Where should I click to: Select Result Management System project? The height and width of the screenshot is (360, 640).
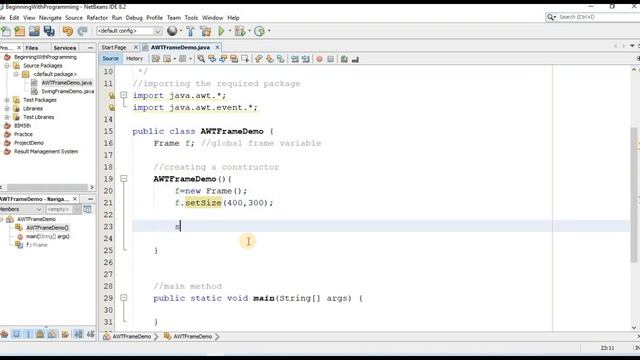[46, 151]
